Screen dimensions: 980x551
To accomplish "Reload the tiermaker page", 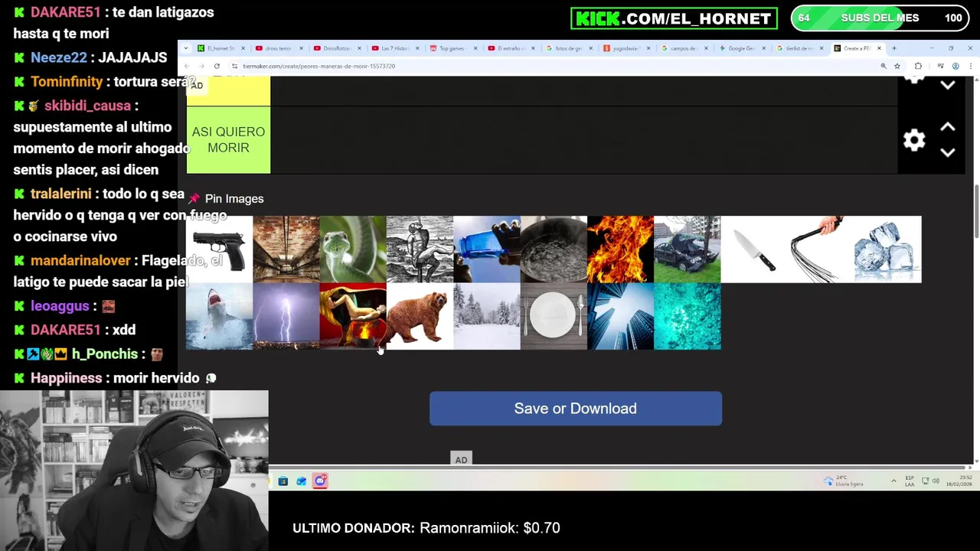I will (x=217, y=66).
